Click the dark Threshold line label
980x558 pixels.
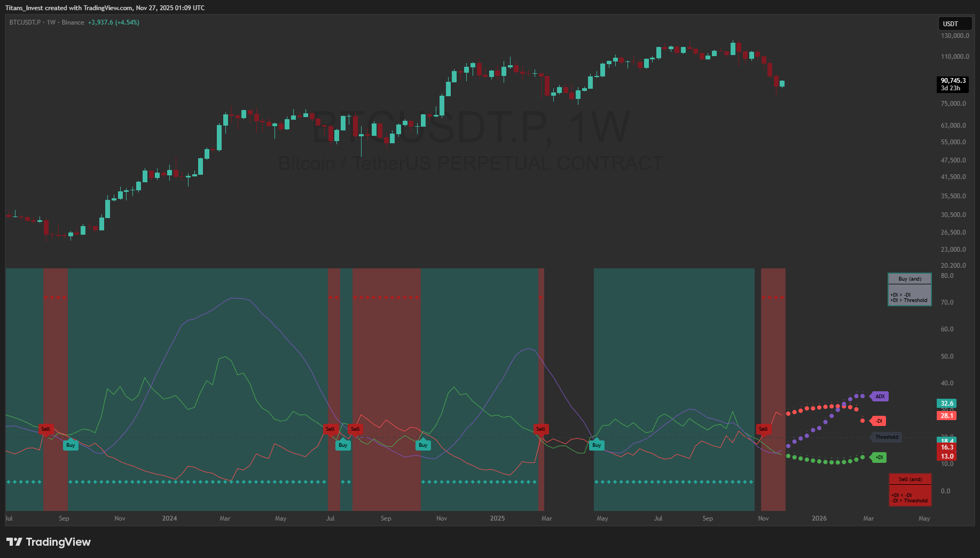(887, 437)
